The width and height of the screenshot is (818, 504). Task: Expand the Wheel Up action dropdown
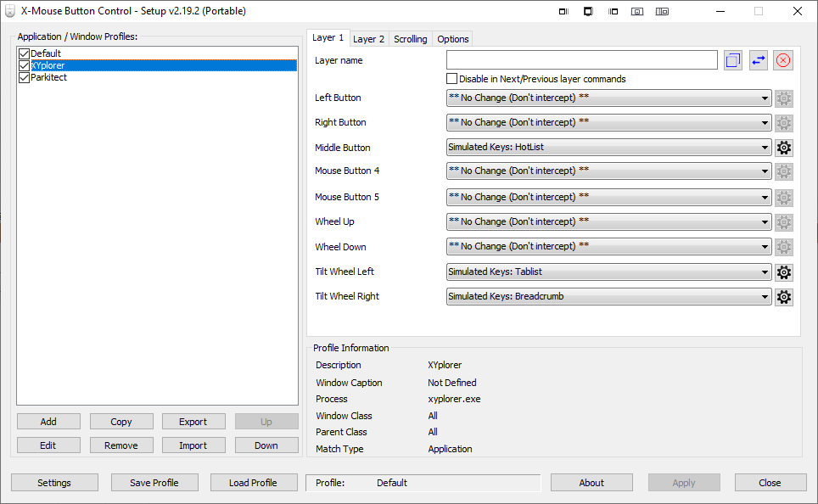[608, 222]
